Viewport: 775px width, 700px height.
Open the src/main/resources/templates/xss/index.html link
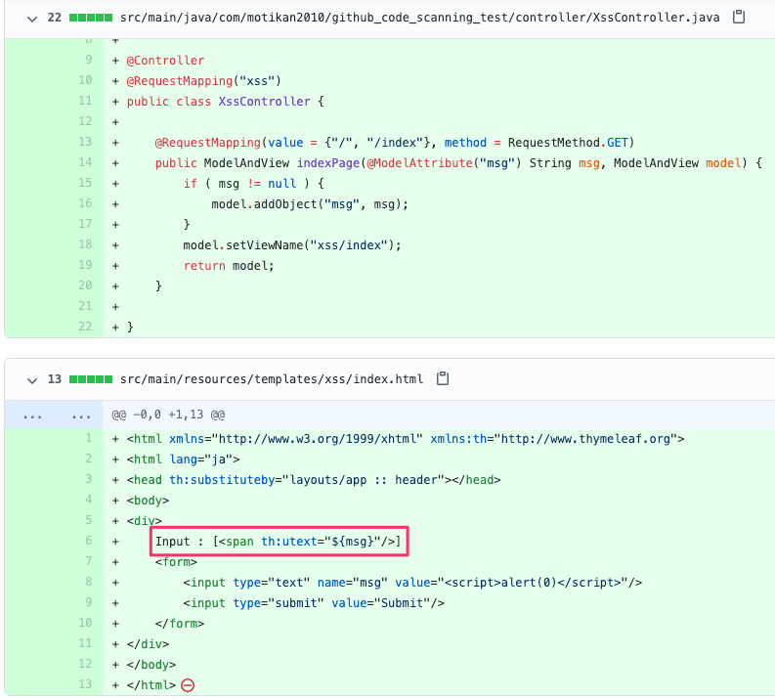click(272, 379)
